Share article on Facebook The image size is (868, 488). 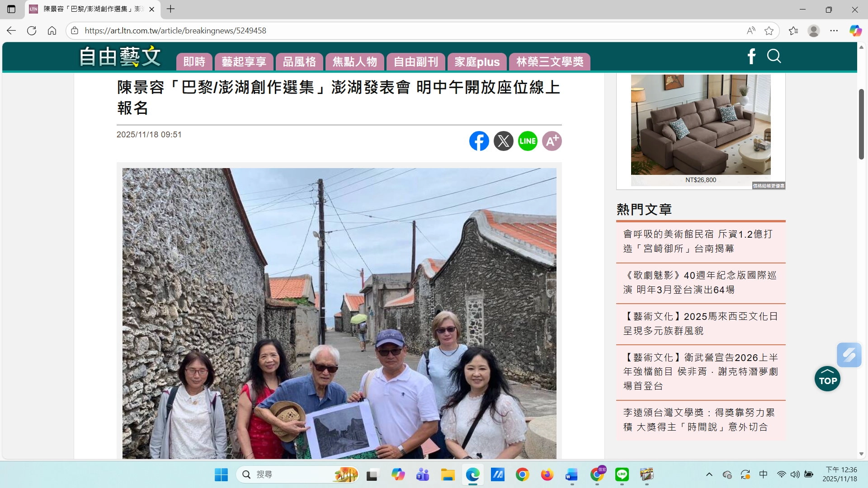479,141
